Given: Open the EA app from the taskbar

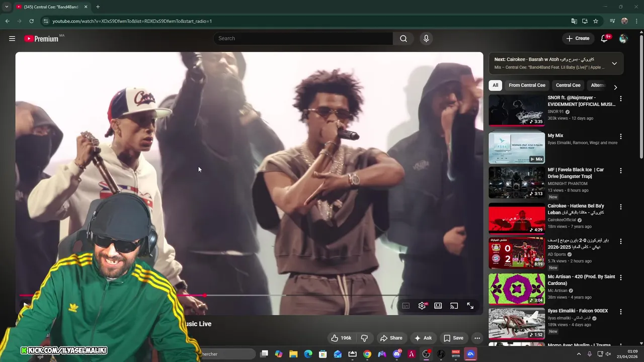Looking at the screenshot, I should pyautogui.click(x=470, y=354).
